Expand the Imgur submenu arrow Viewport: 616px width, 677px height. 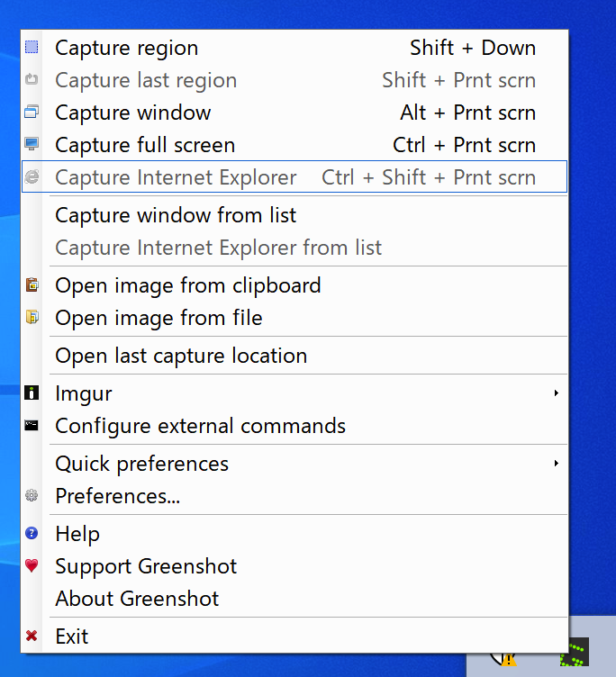point(557,393)
